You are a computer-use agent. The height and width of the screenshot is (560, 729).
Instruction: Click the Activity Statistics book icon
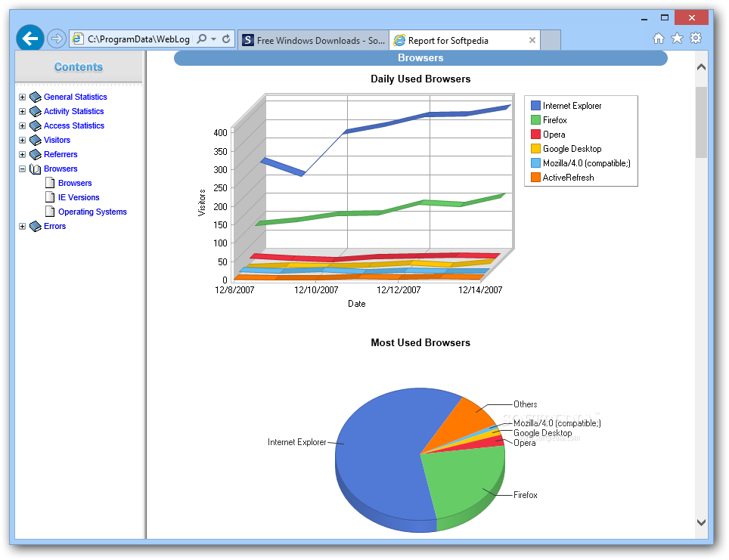click(x=36, y=112)
